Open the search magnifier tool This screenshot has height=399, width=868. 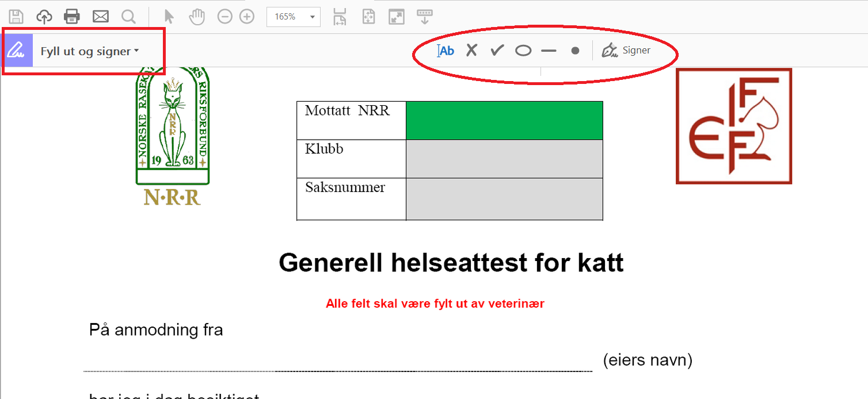point(128,17)
